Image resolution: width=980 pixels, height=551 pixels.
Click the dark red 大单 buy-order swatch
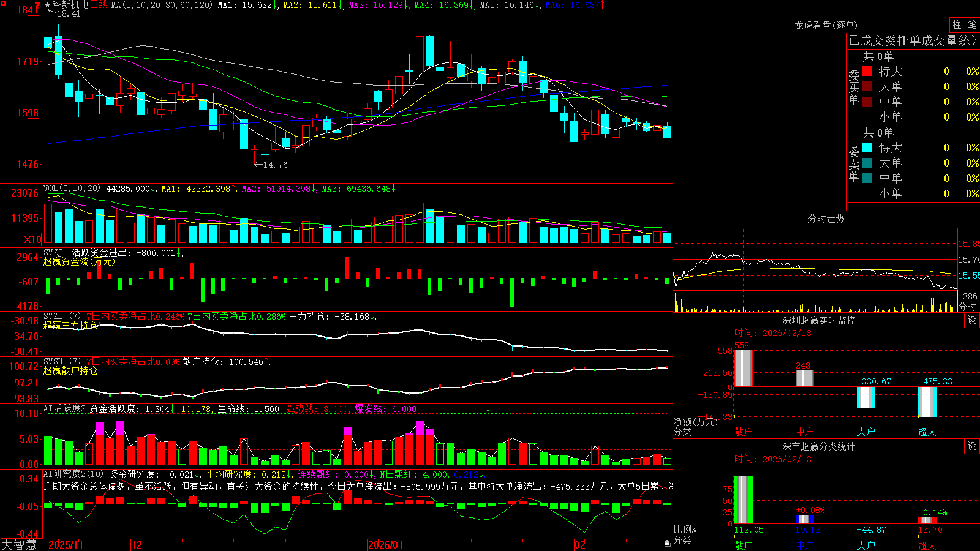point(867,86)
